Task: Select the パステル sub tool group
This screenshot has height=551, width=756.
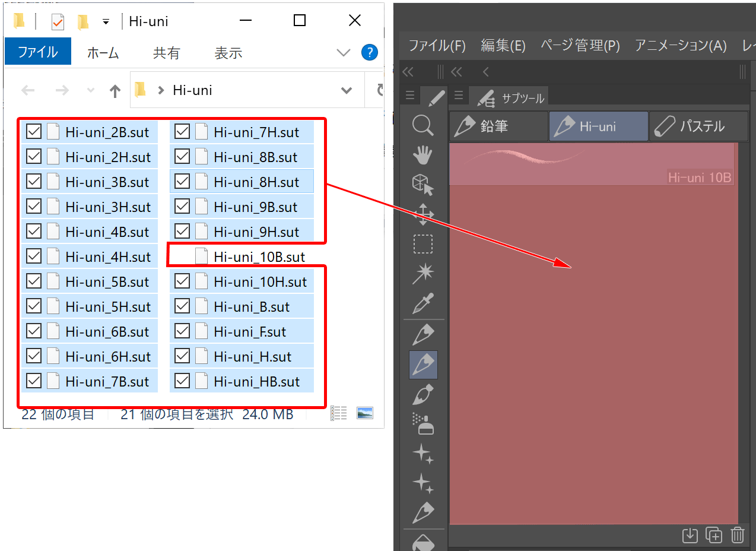Action: pos(698,126)
